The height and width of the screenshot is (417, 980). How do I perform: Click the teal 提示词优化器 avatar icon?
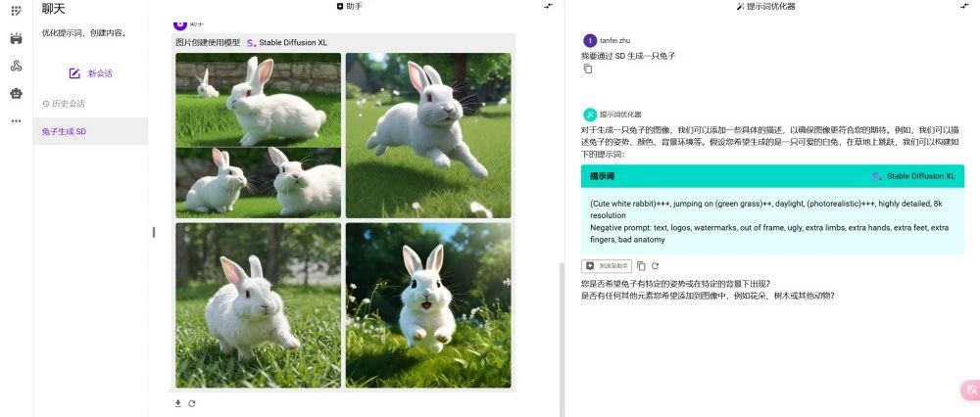pyautogui.click(x=589, y=115)
